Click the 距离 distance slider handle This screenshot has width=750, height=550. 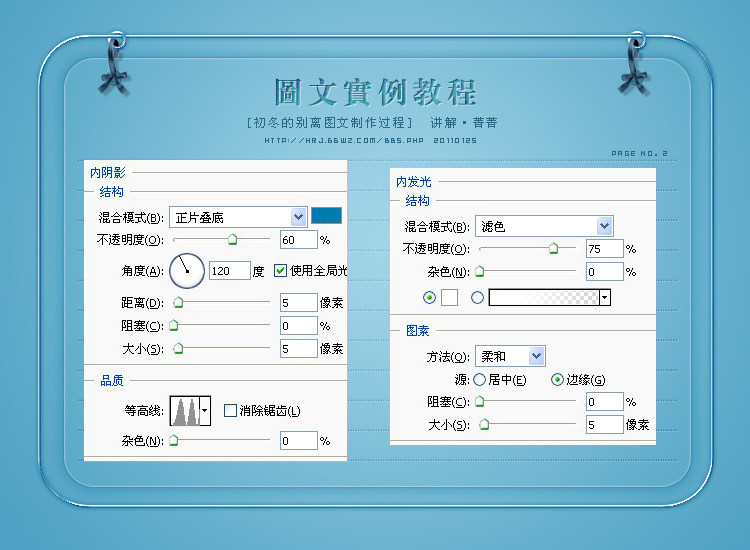tap(178, 302)
